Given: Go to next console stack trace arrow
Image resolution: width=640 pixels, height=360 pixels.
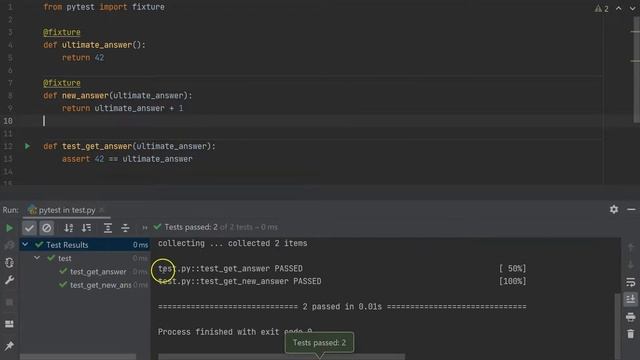Looking at the screenshot, I should [x=631, y=264].
